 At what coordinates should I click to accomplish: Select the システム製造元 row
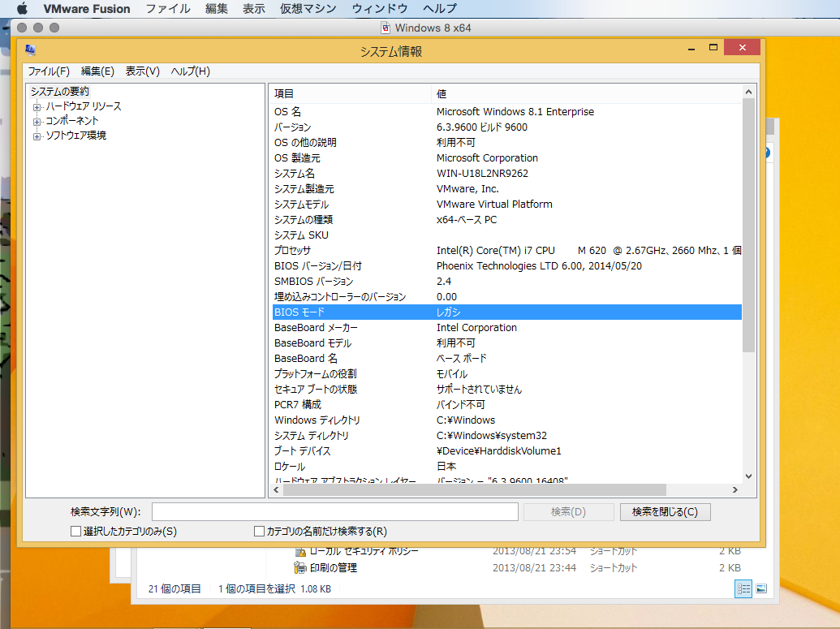click(506, 188)
